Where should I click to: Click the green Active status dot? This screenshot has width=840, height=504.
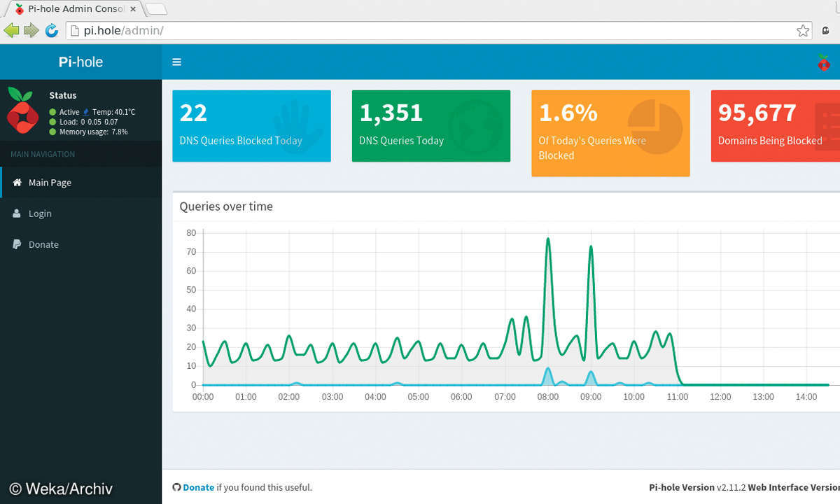[52, 112]
